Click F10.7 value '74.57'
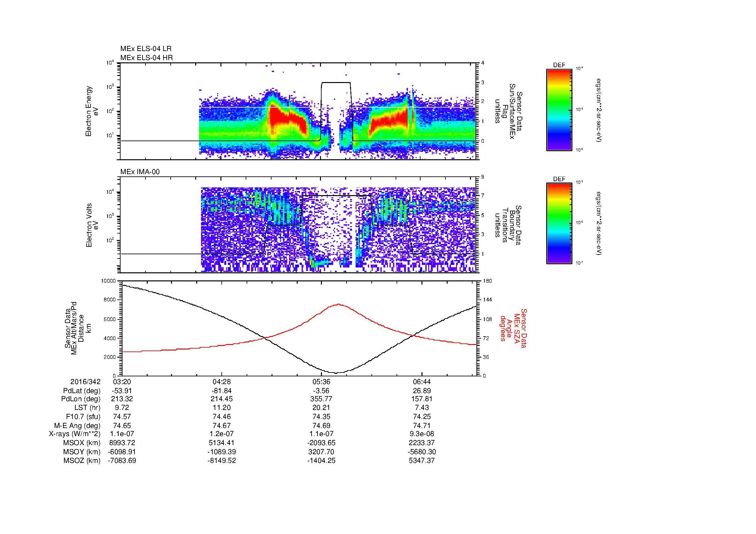756x534 pixels. pos(122,416)
